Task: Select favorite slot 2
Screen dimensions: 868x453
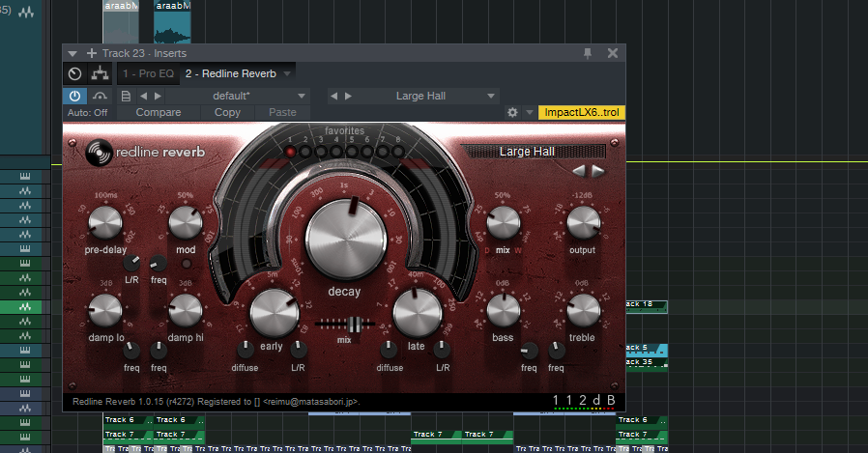Action: pos(305,151)
